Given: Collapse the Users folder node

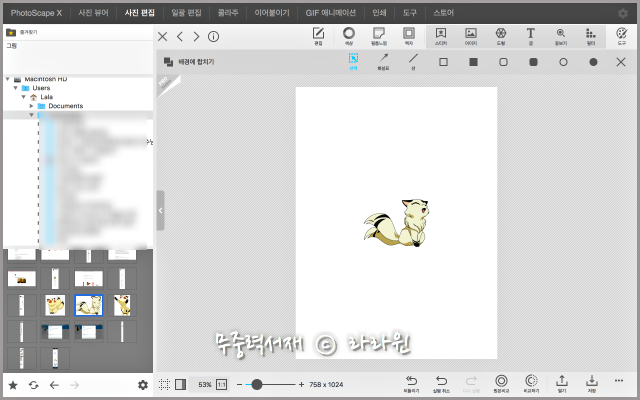Looking at the screenshot, I should [x=16, y=88].
